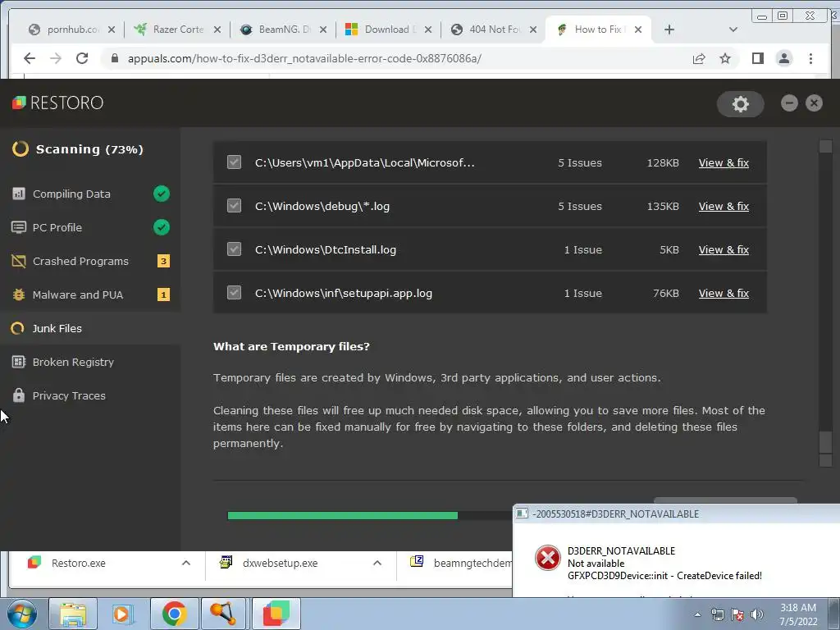The width and height of the screenshot is (840, 630).
Task: Open File Explorer from taskbar
Action: [73, 614]
